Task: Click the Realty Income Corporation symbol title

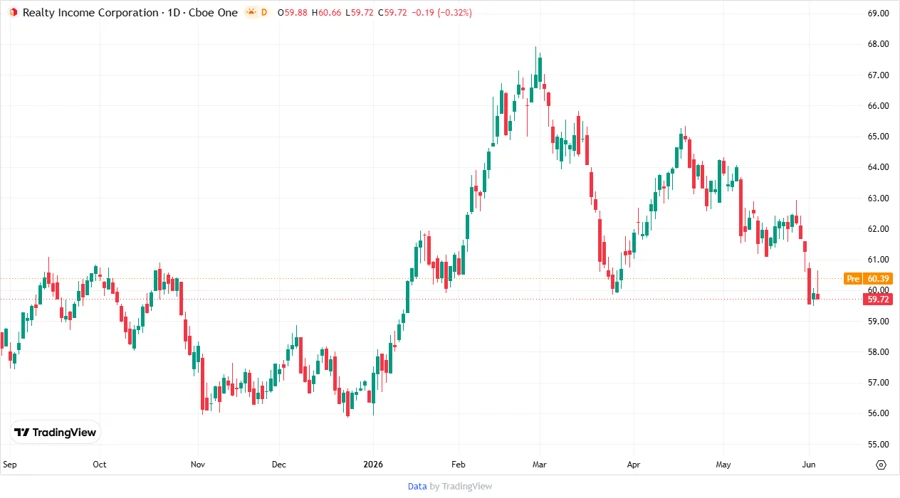Action: point(90,13)
